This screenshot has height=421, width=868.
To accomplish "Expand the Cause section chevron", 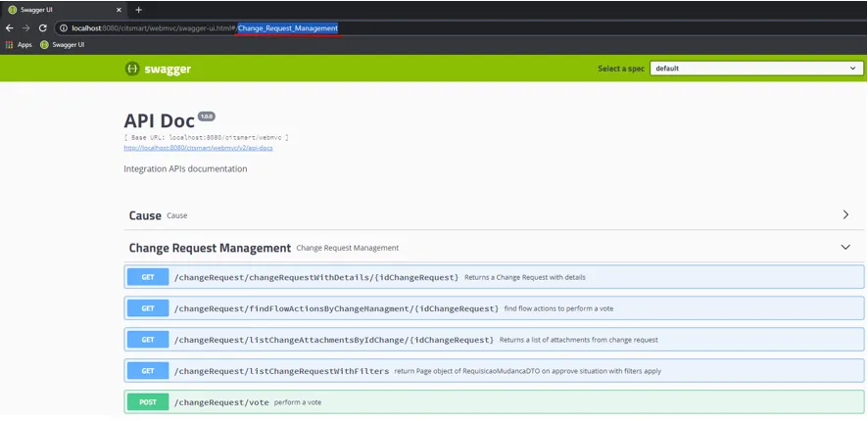I will point(845,214).
